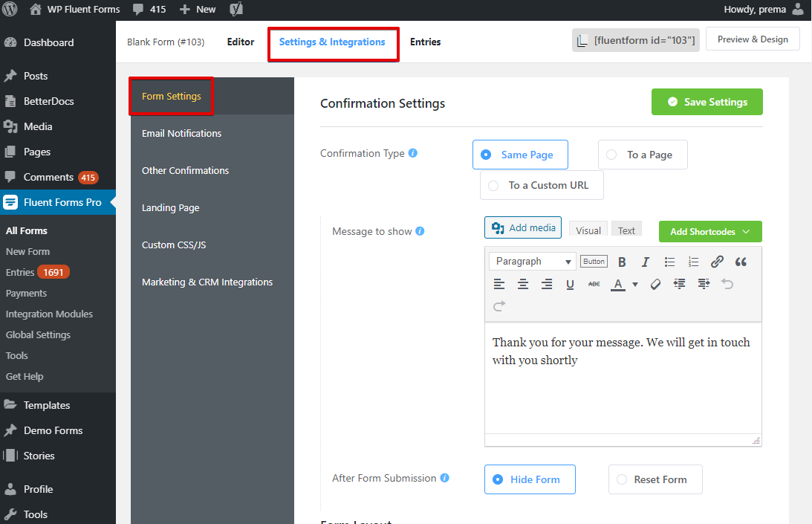Click the WordPress logo icon

pyautogui.click(x=10, y=9)
